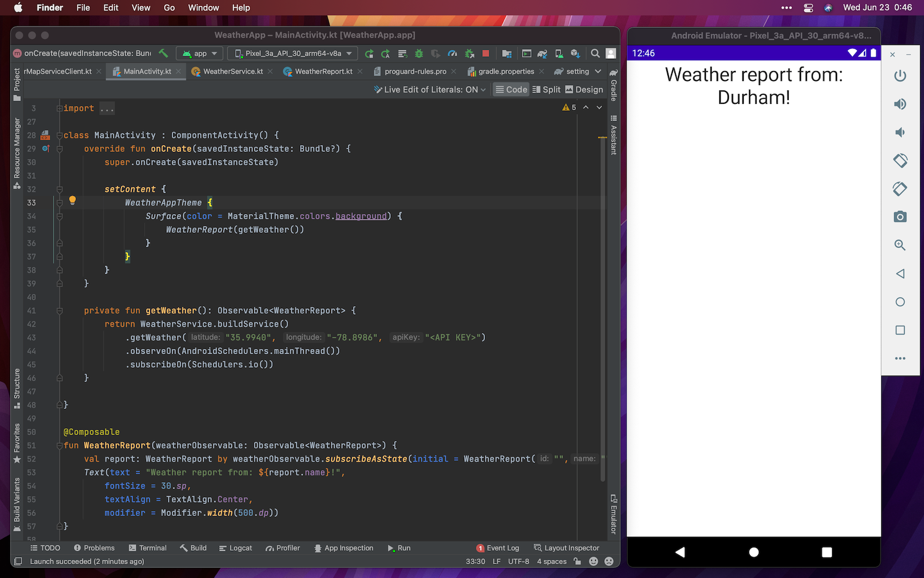Collapse the MainActivity class fold on line 28
This screenshot has height=578, width=924.
[x=59, y=135]
